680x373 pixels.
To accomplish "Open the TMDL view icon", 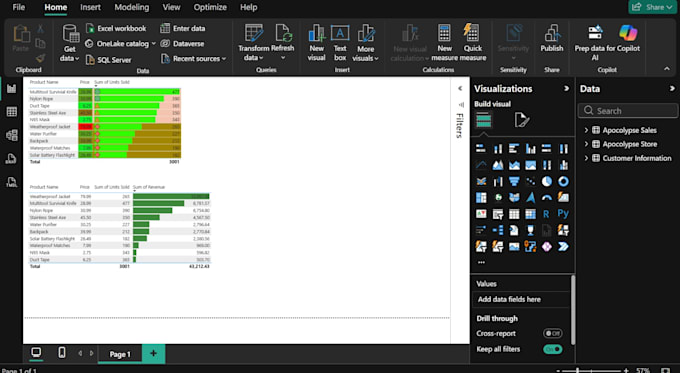I will pyautogui.click(x=12, y=182).
